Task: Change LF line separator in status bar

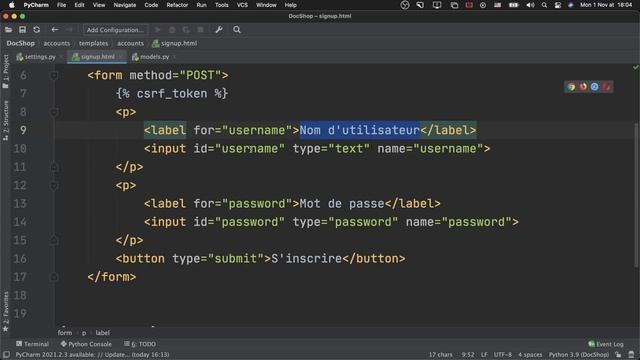Action: point(484,355)
